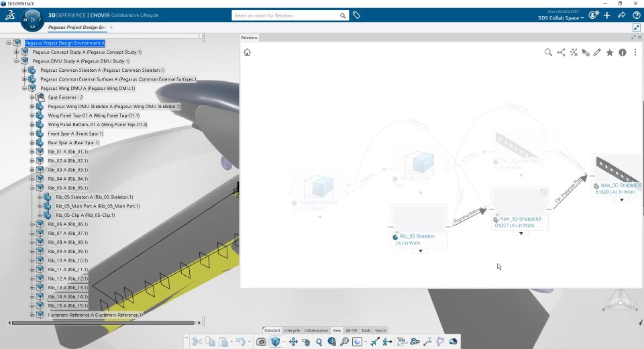Image resolution: width=644 pixels, height=349 pixels.
Task: Click the star favorites icon in Relations toolbar
Action: click(610, 52)
